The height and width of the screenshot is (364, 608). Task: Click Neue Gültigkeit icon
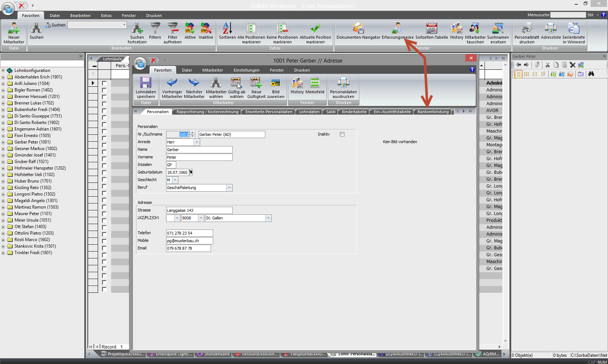click(x=256, y=87)
